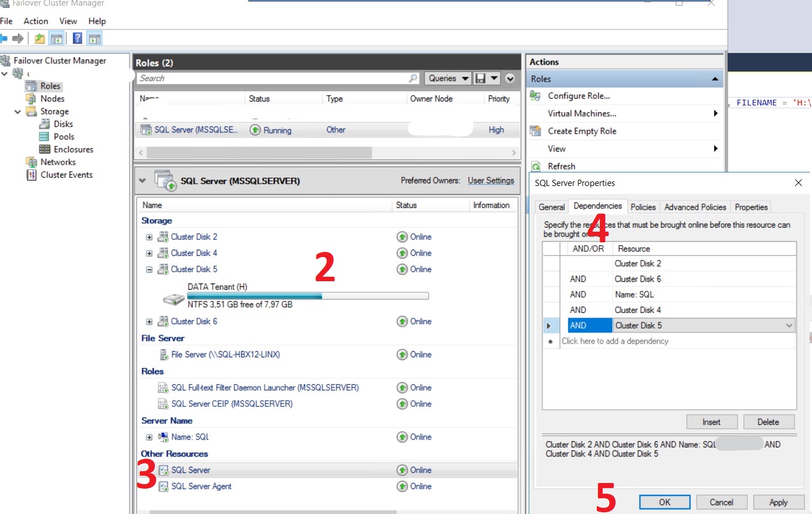Switch to the Policies tab
812x514 pixels.
pyautogui.click(x=643, y=207)
